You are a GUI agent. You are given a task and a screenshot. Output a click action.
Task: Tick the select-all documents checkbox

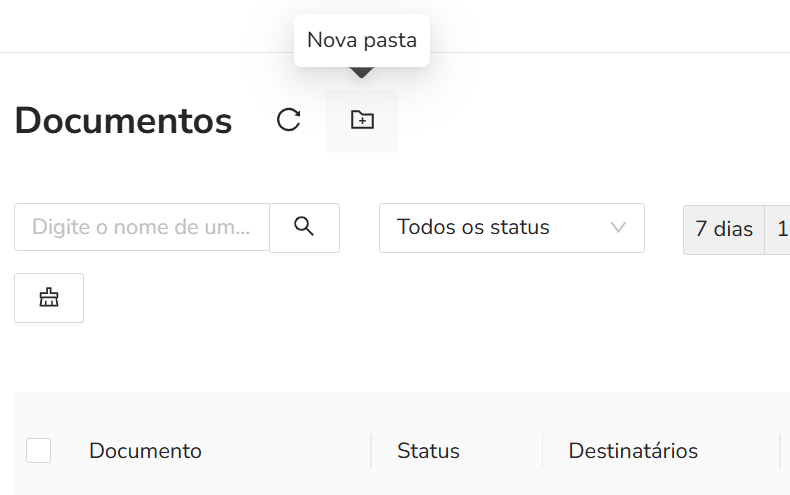(39, 451)
